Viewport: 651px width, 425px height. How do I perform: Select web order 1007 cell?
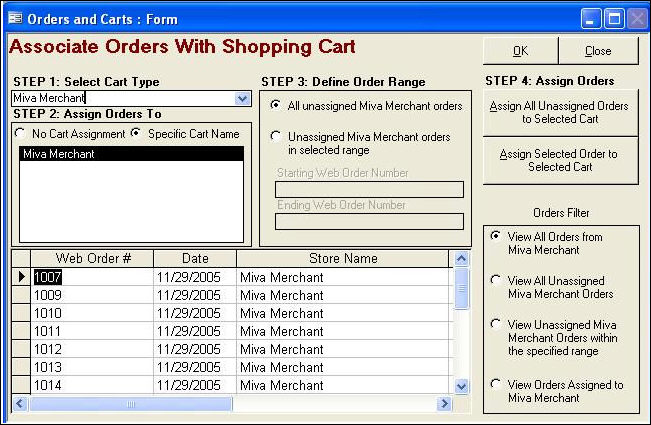tap(92, 277)
